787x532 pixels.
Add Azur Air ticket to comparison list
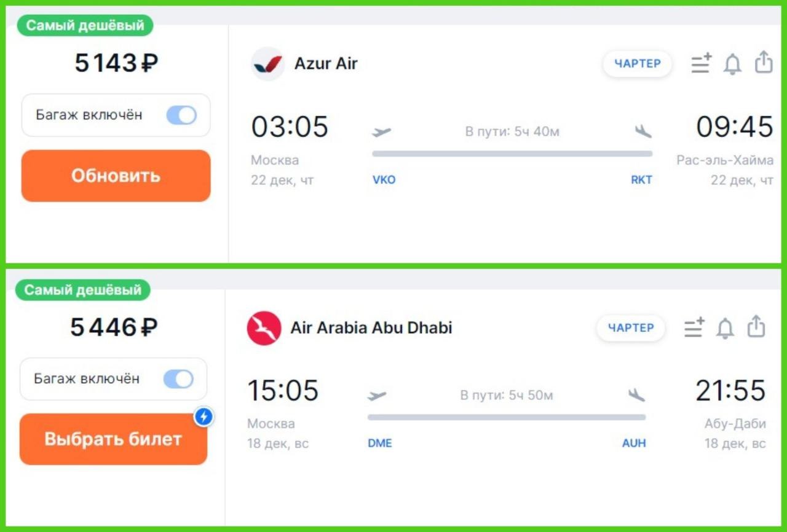pyautogui.click(x=701, y=63)
